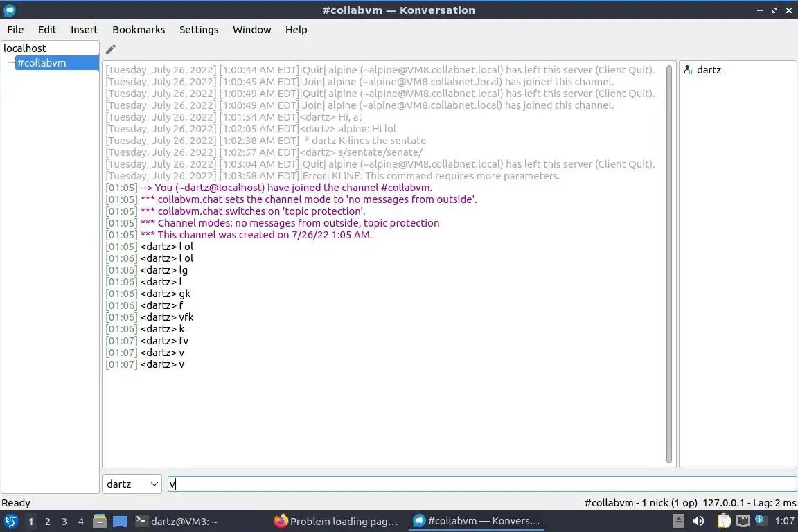
Task: Close the Konversation window
Action: pyautogui.click(x=789, y=10)
